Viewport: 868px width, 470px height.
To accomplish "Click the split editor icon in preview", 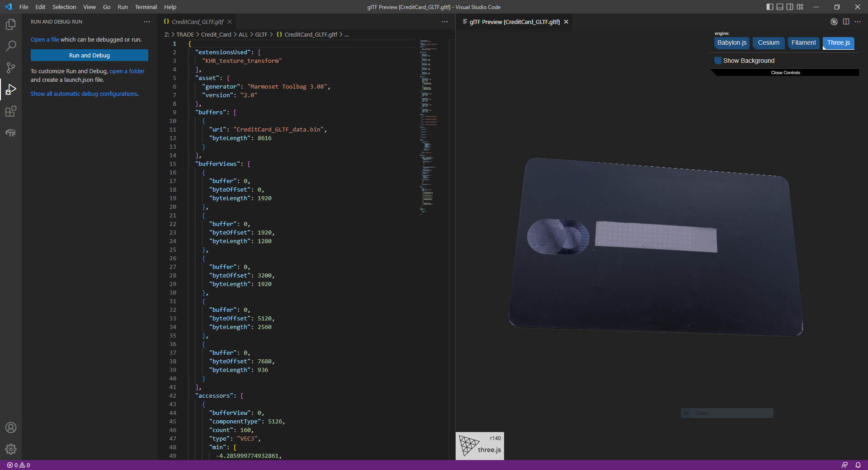I will point(846,22).
